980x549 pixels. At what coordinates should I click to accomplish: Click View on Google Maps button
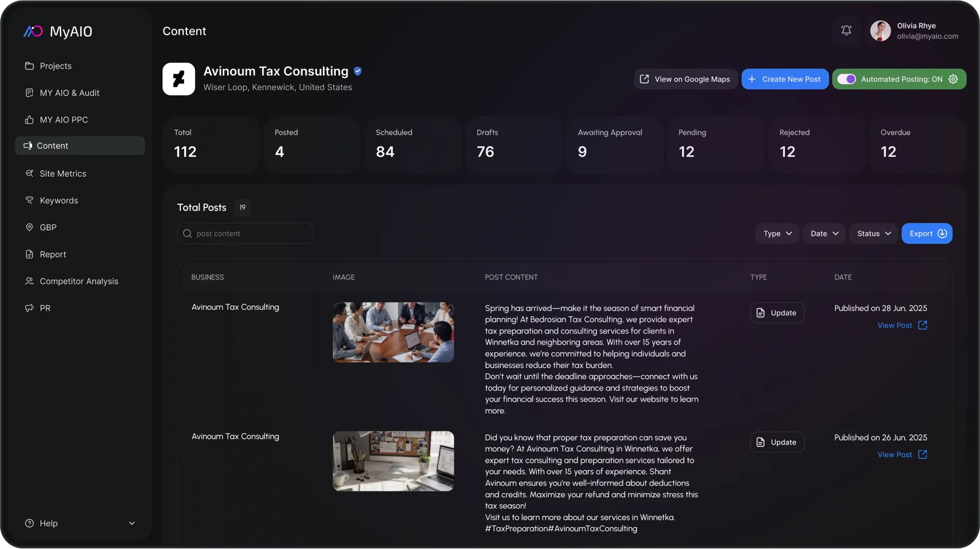pyautogui.click(x=686, y=79)
